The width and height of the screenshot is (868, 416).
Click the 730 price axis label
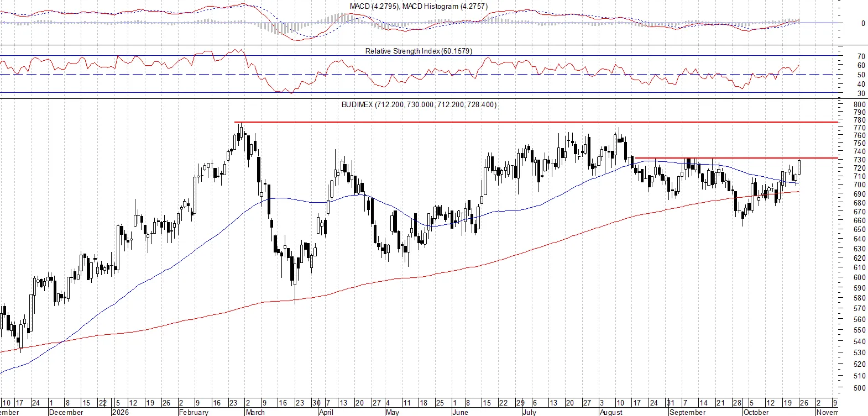click(860, 160)
